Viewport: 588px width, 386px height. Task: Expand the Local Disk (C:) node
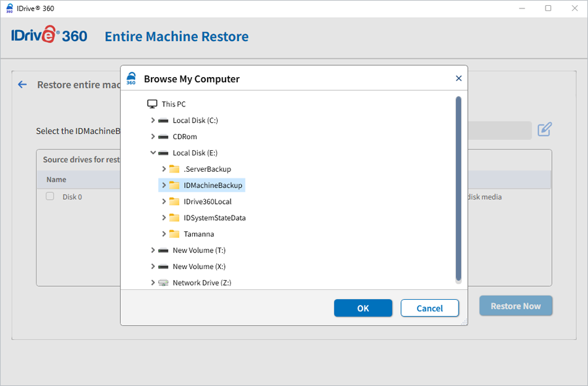tap(153, 120)
